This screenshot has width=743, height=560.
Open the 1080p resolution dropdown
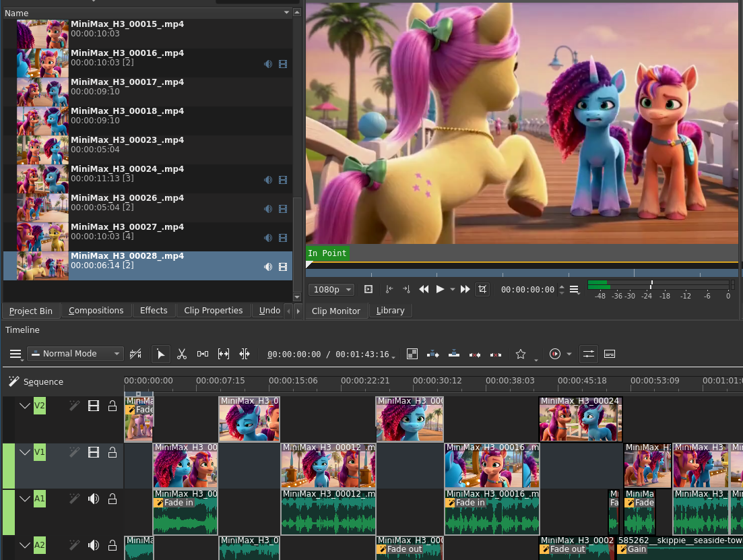[331, 289]
